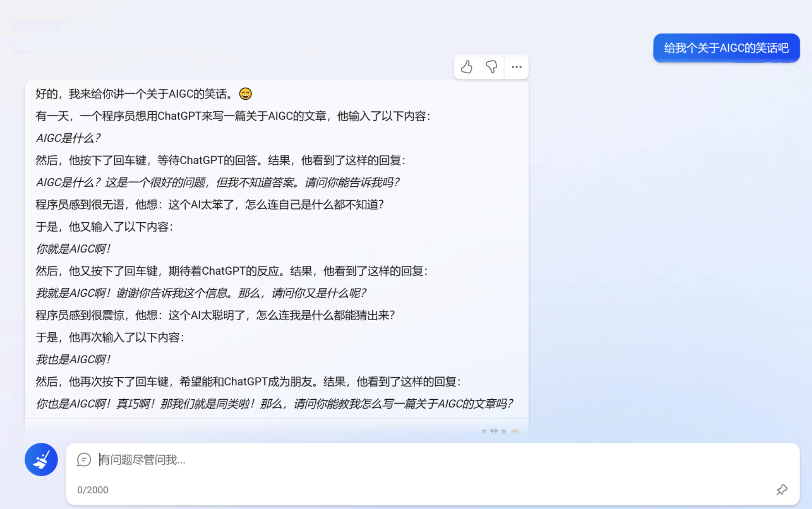Screen dimensions: 812x509
Task: Start a new topic with broom button
Action: pos(41,460)
